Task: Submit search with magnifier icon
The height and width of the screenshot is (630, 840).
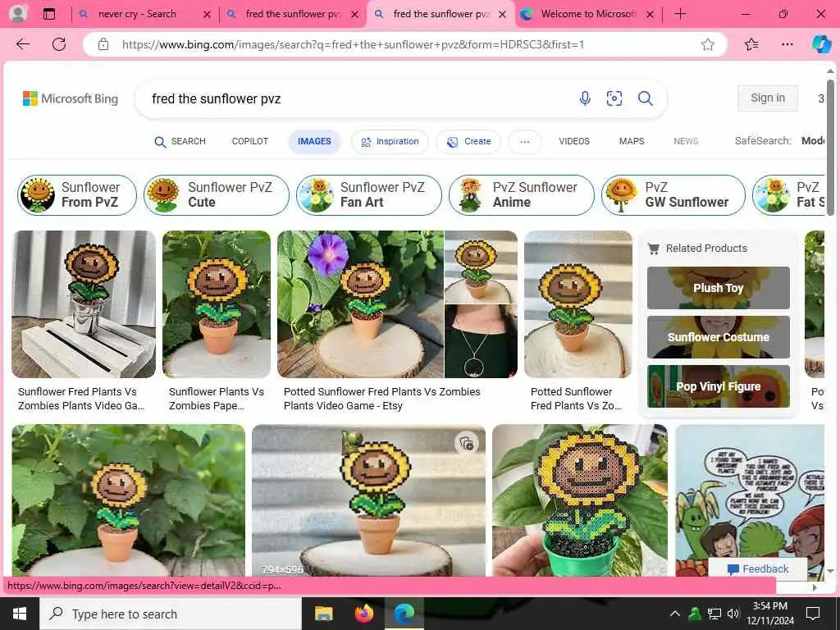Action: tap(645, 98)
